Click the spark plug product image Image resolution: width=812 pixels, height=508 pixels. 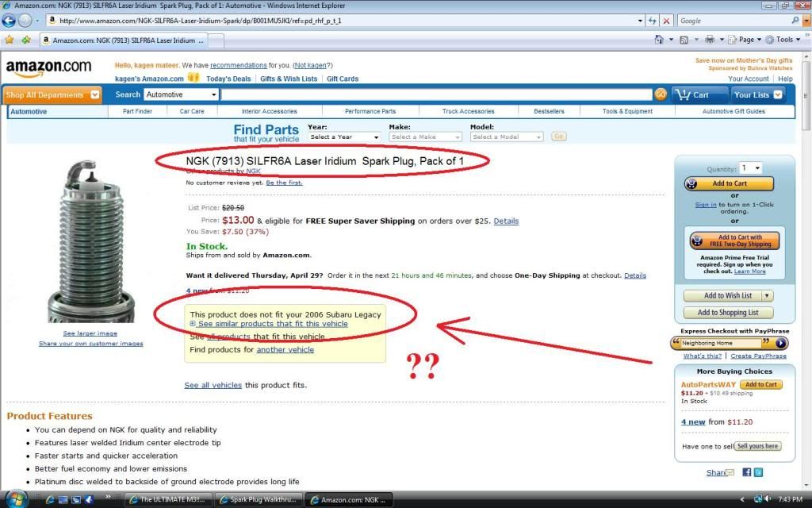pos(90,238)
